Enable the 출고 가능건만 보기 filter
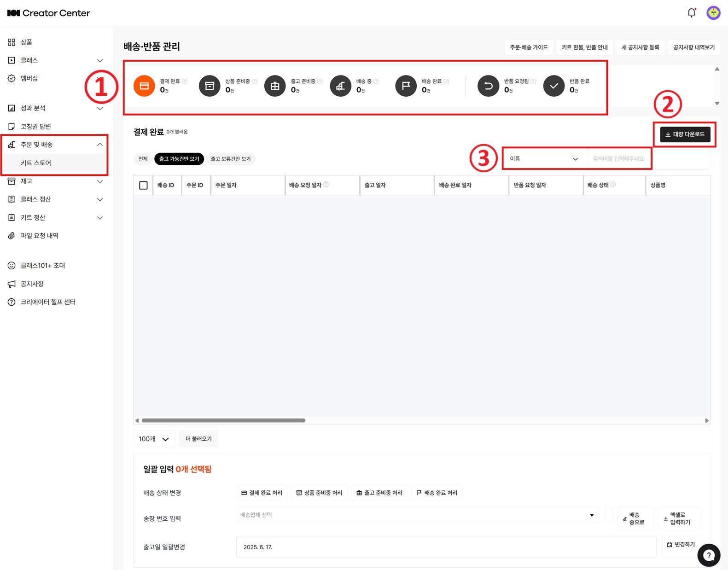This screenshot has width=728, height=570. point(179,159)
